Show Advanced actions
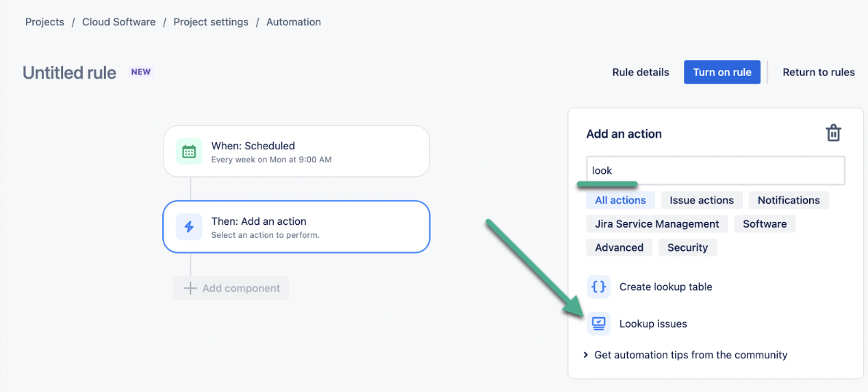Screen dimensions: 868x392 [620, 248]
